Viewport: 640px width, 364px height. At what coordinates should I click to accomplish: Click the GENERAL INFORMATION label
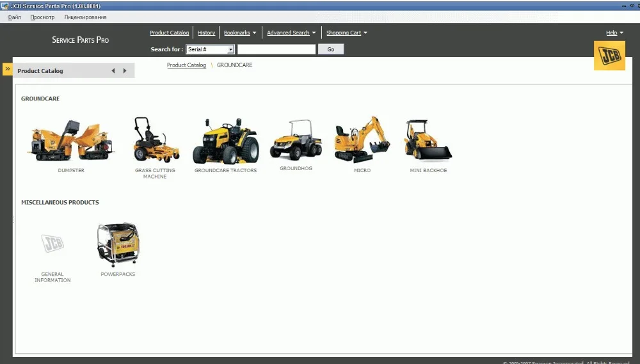click(52, 277)
